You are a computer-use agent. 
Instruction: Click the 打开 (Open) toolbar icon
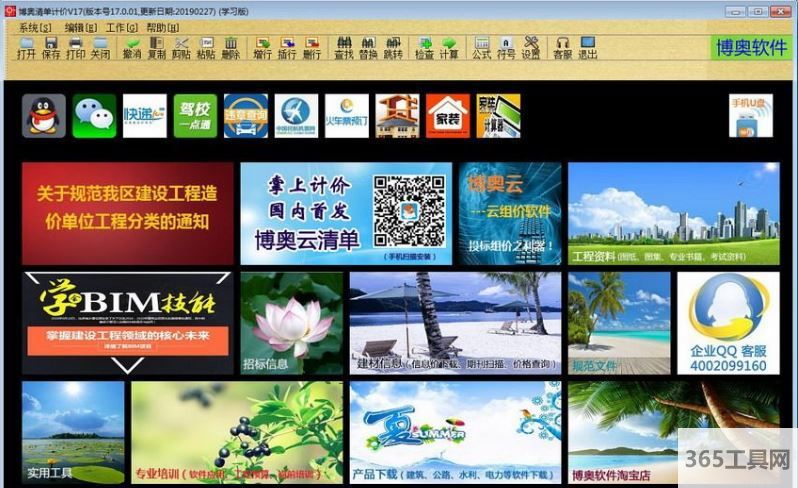[26, 48]
